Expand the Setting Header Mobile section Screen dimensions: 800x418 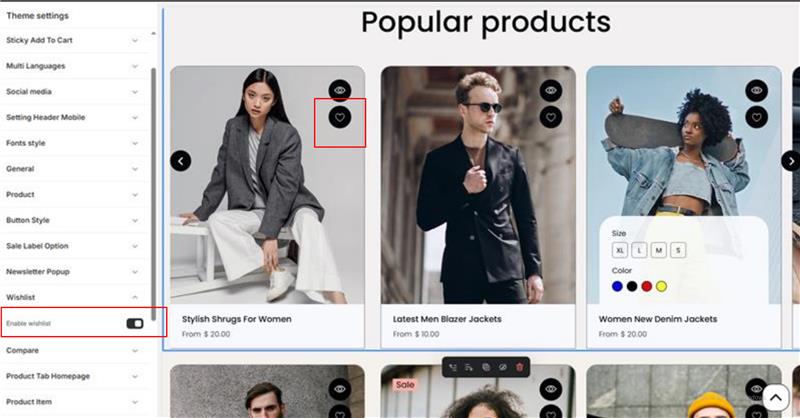[x=74, y=117]
